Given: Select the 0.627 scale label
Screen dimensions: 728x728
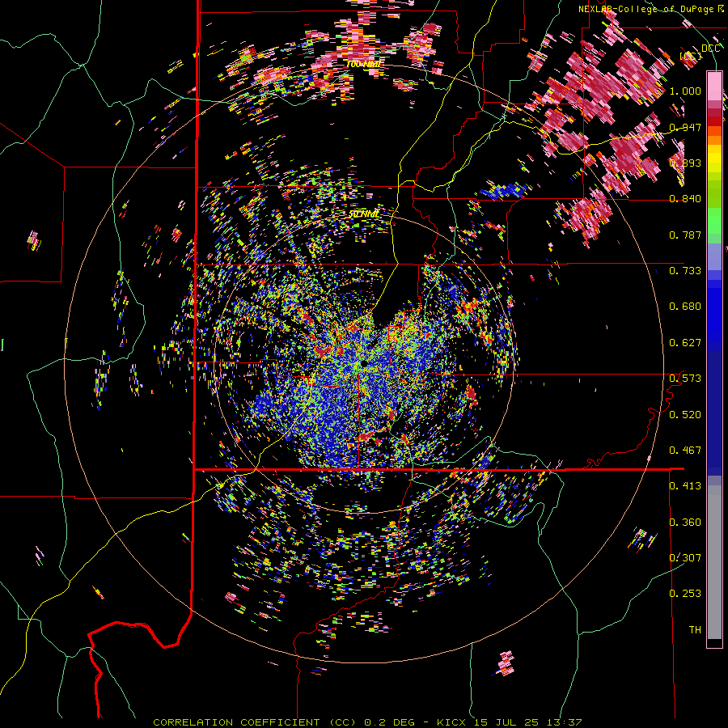Looking at the screenshot, I should click(685, 343).
